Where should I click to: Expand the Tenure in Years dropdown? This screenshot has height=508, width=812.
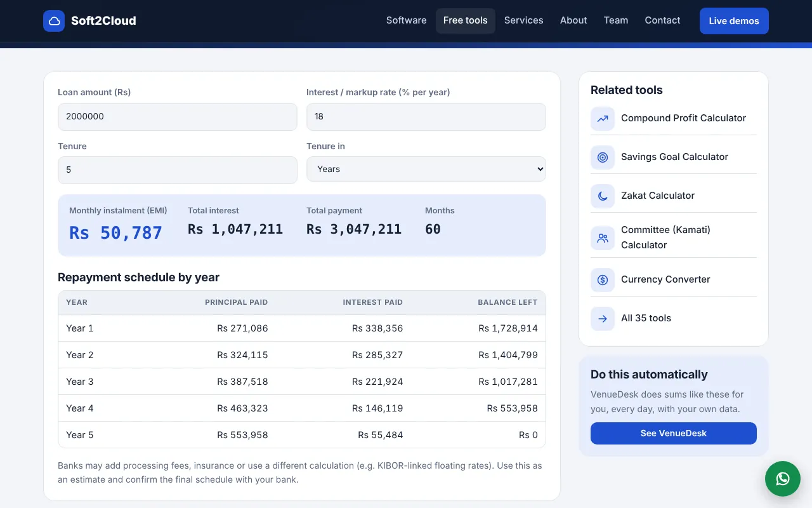[x=426, y=169]
